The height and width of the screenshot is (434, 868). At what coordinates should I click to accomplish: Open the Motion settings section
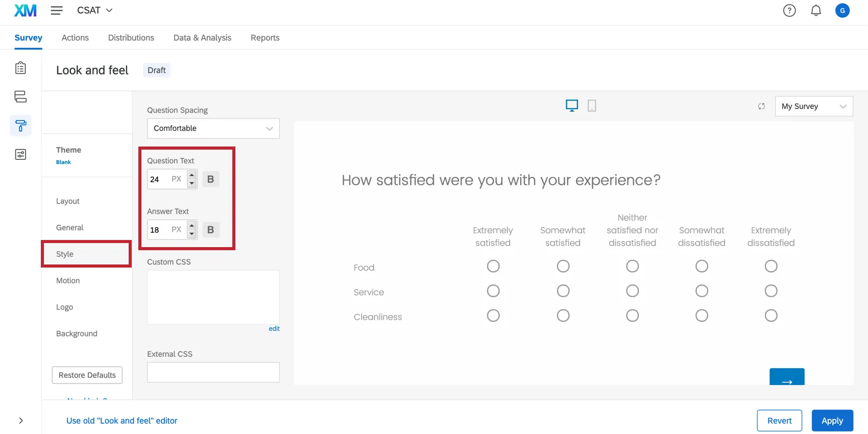tap(68, 280)
